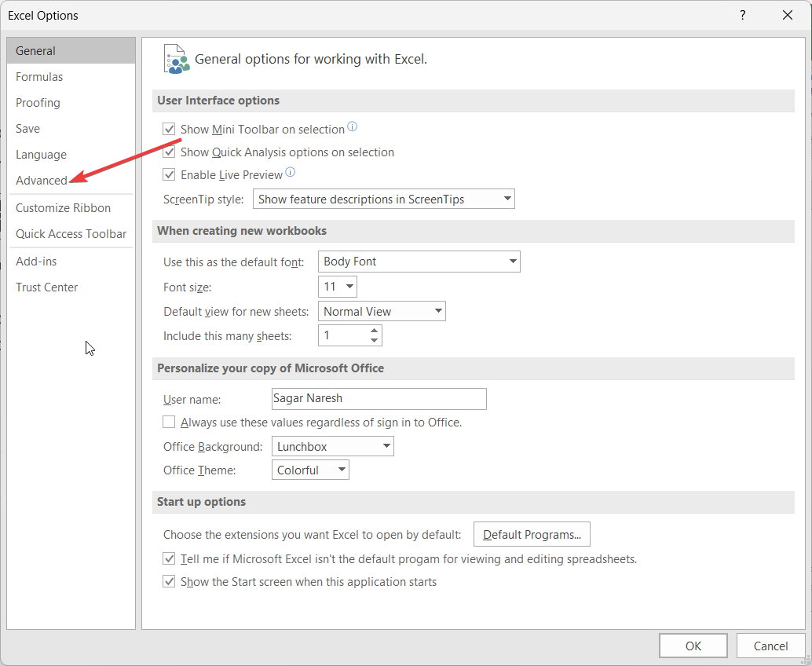Image resolution: width=812 pixels, height=666 pixels.
Task: Click the Office Theme label
Action: (x=199, y=470)
